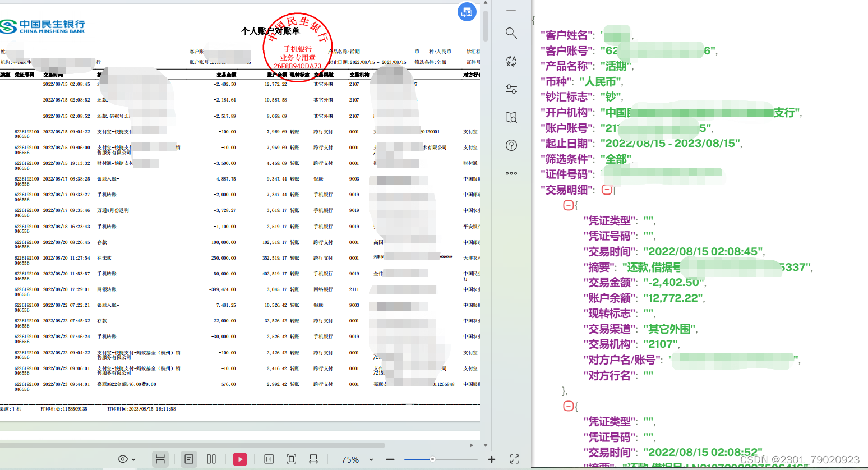Screen dimensions: 868x470
Task: Open the translate tool in the sidebar
Action: [511, 61]
